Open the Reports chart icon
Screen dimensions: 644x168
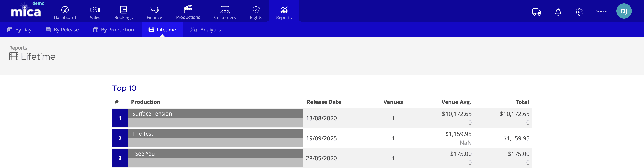(x=284, y=9)
